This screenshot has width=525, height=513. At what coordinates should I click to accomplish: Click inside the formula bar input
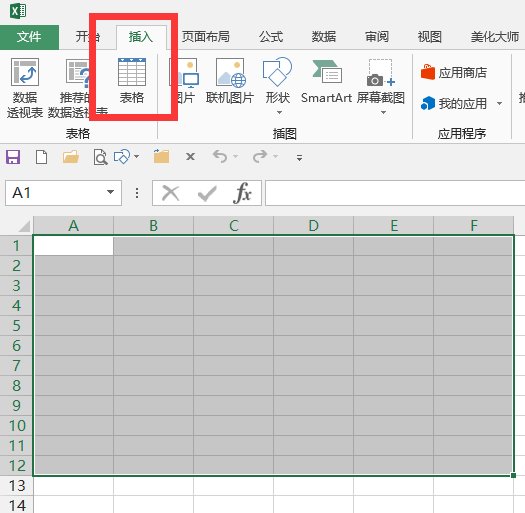(395, 193)
